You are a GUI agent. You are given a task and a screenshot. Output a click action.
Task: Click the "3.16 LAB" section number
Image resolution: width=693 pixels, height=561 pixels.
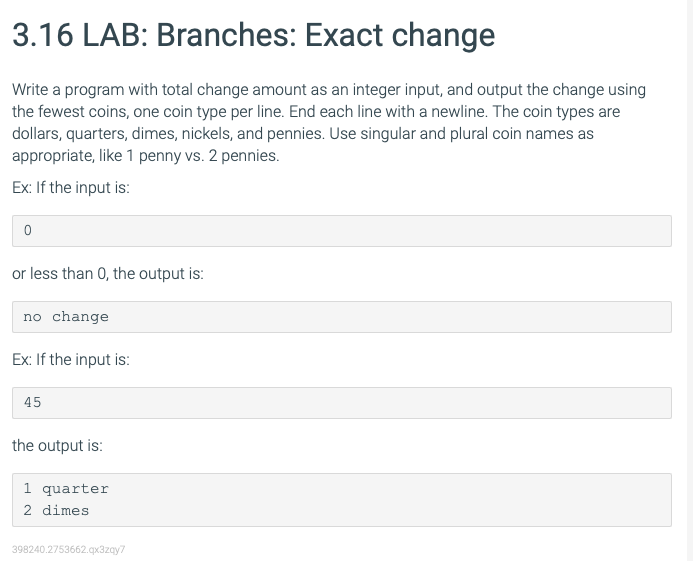[x=76, y=35]
